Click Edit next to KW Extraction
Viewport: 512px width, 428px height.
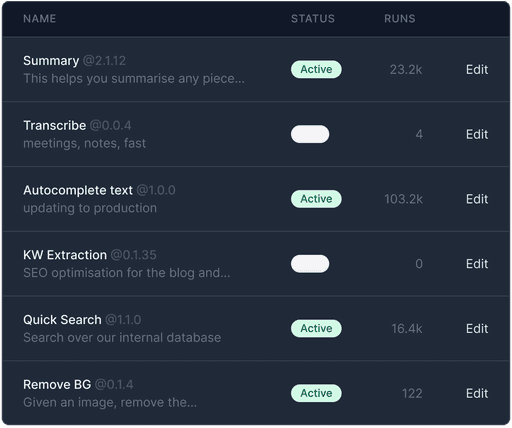(x=477, y=264)
